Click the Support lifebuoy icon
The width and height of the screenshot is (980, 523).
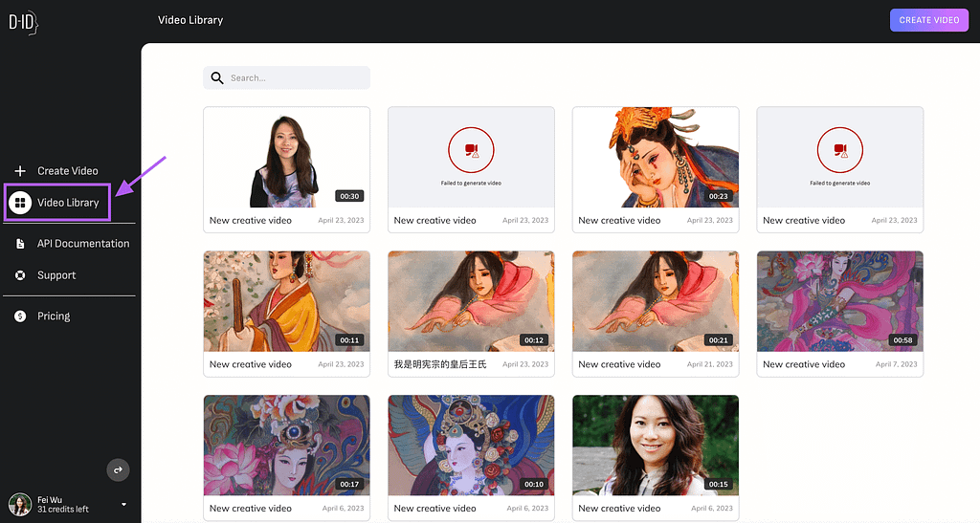(20, 275)
